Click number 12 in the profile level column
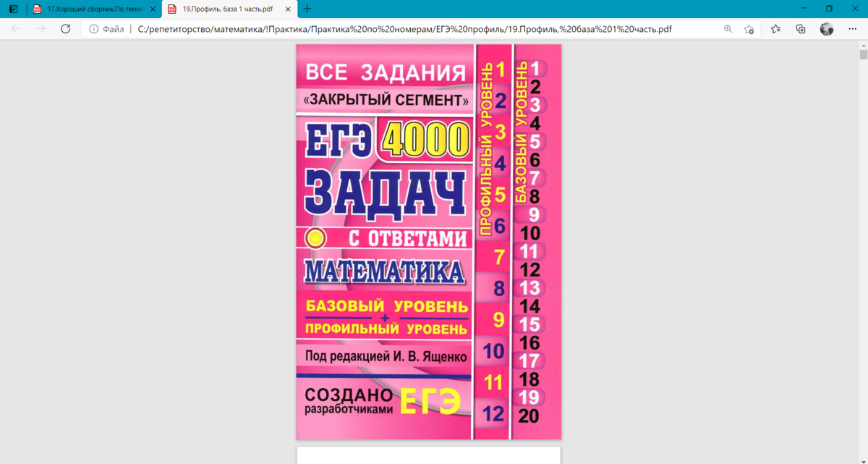The width and height of the screenshot is (868, 464). point(493,414)
